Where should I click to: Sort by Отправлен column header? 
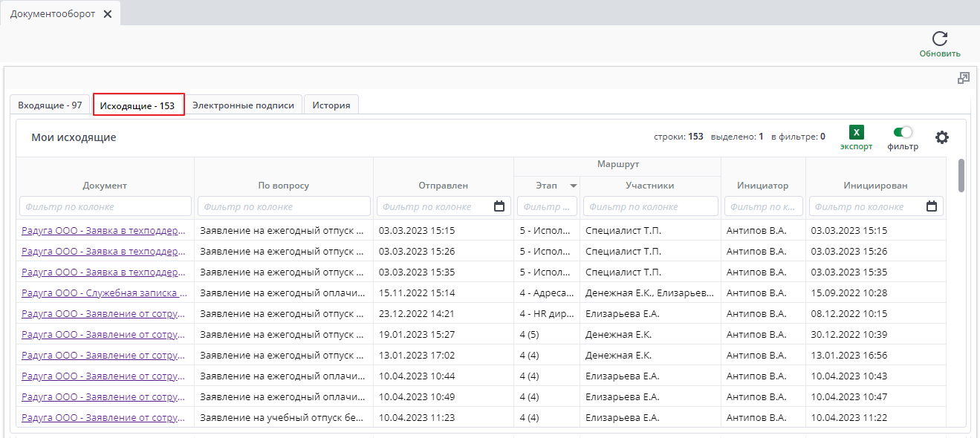click(x=444, y=186)
